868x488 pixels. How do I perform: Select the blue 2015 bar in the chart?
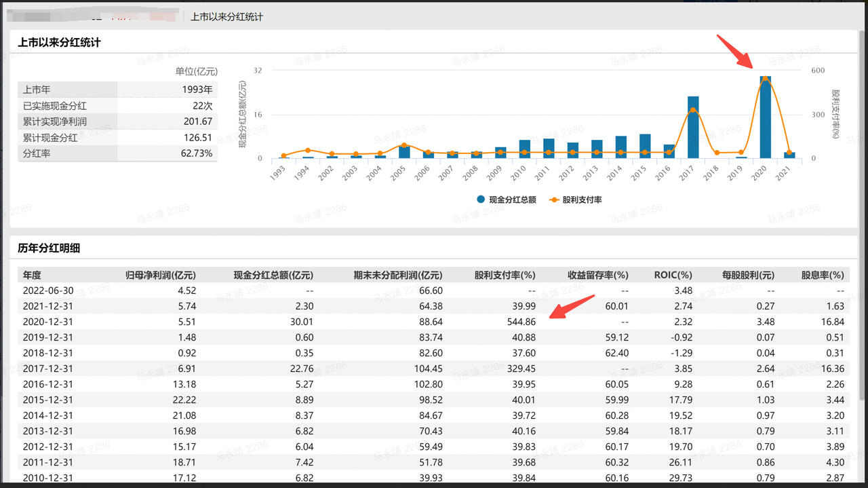click(645, 147)
